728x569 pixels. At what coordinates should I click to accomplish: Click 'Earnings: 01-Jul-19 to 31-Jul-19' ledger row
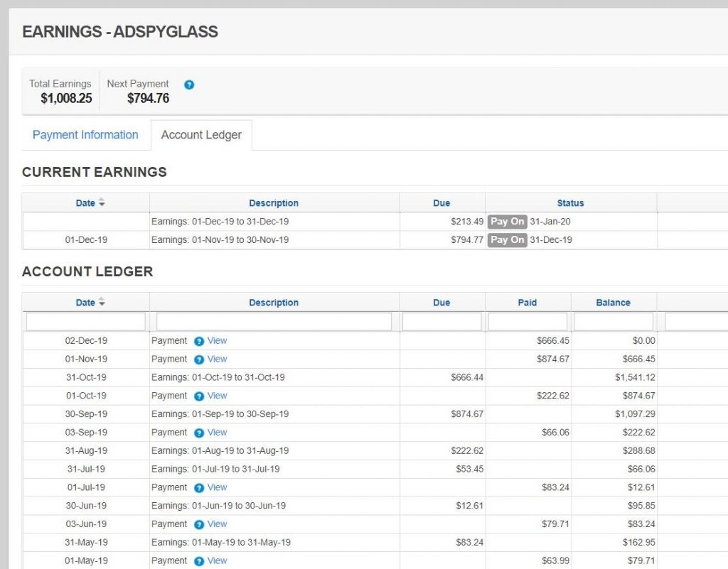(215, 470)
